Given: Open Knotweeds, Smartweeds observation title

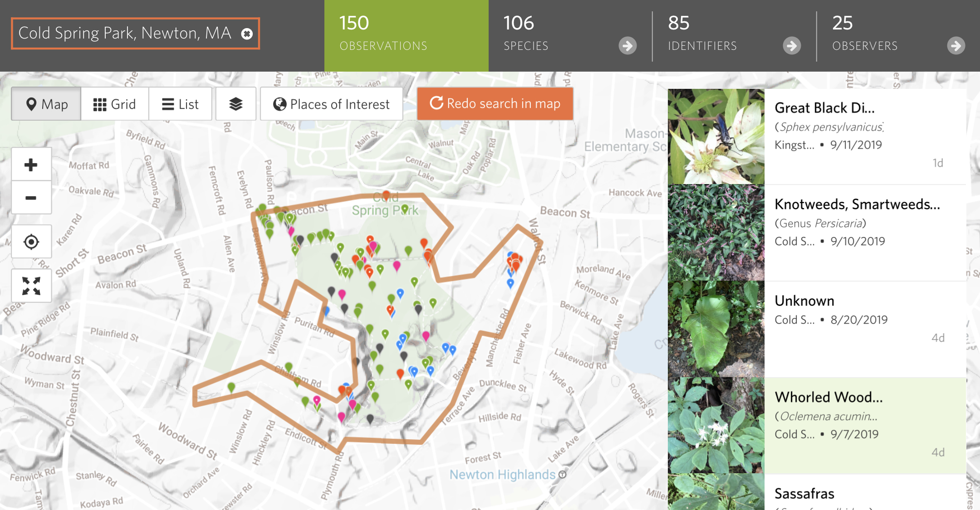Looking at the screenshot, I should (x=857, y=204).
